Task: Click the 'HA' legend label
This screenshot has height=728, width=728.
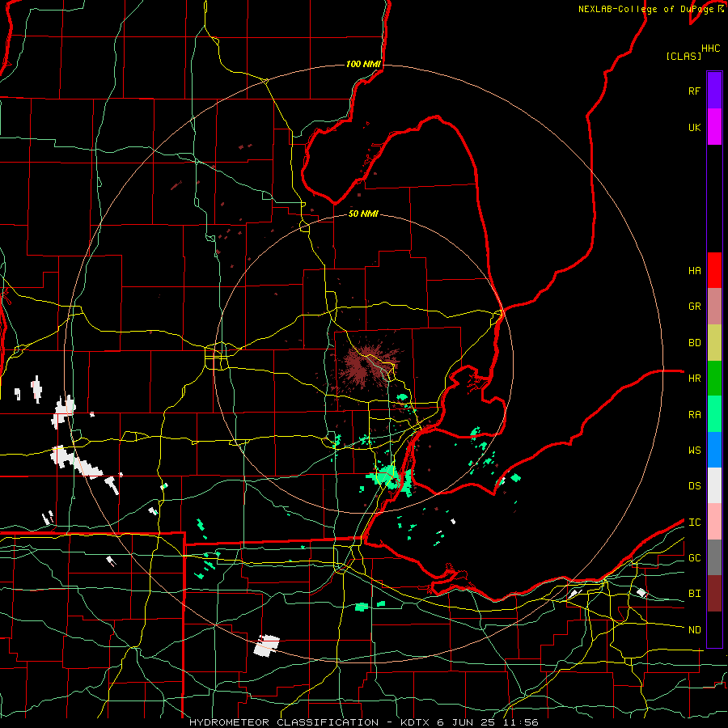Action: (x=694, y=270)
